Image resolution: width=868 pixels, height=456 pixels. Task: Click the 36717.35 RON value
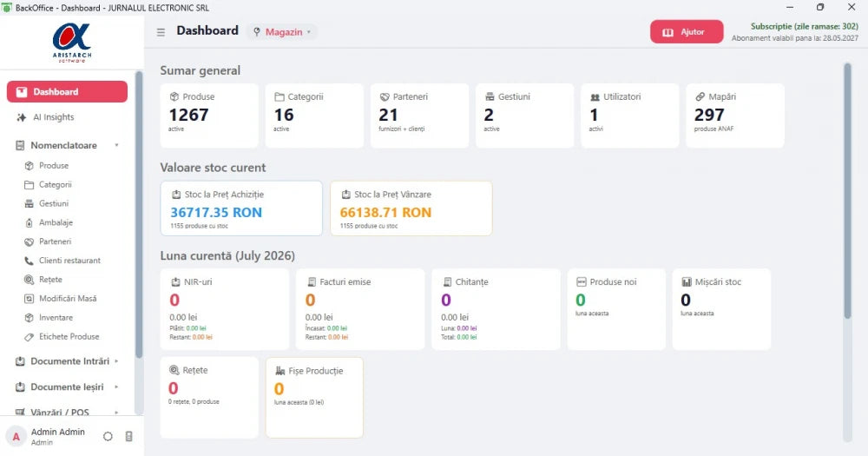pos(216,212)
